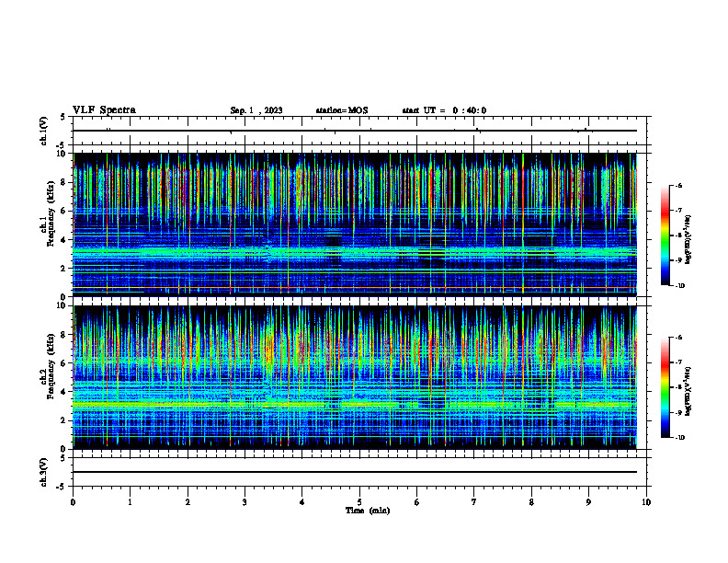Click time axis tick label "8"
Screen dimensions: 728x563
[531, 502]
